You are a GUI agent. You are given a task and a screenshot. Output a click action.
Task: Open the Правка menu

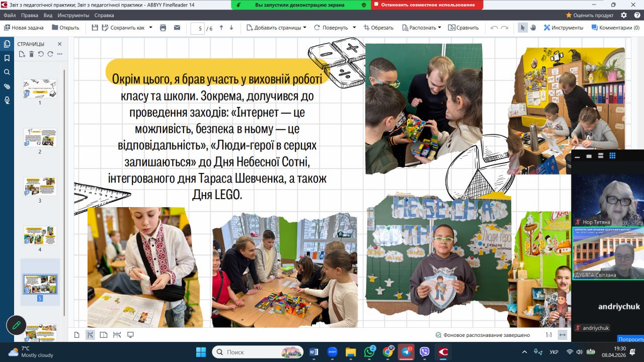[30, 15]
